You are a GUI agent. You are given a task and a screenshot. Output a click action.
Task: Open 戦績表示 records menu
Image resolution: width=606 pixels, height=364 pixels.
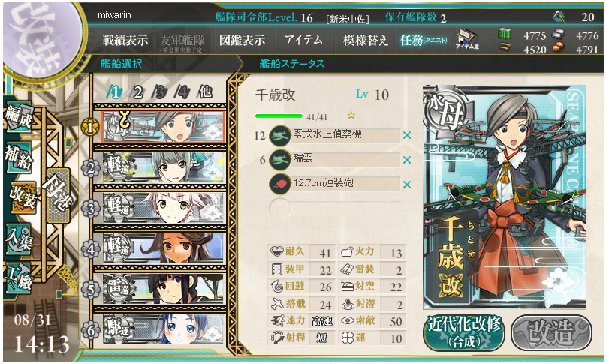(x=125, y=40)
